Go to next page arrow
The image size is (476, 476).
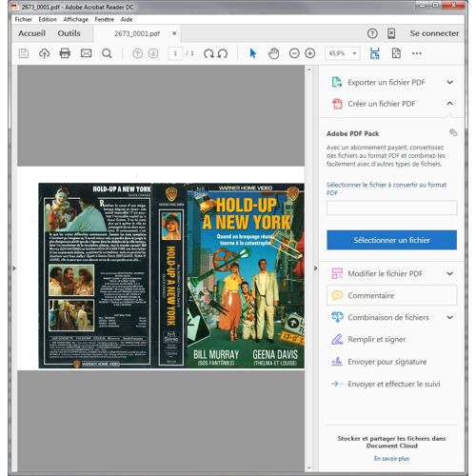[x=153, y=53]
